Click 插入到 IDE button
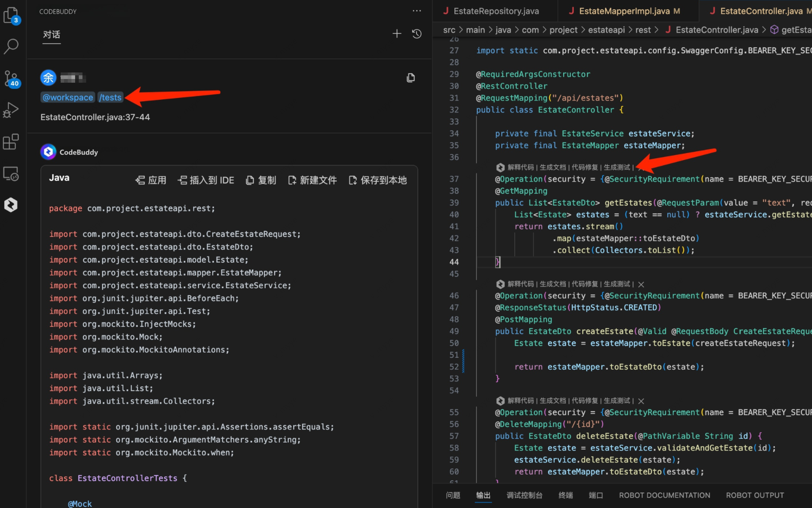Screen dimensions: 812x508 pos(206,180)
